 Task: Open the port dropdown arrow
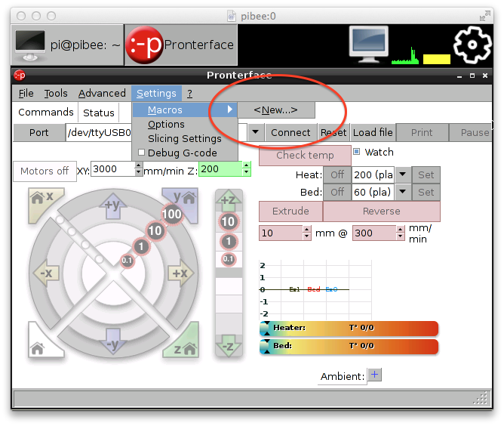[x=256, y=132]
